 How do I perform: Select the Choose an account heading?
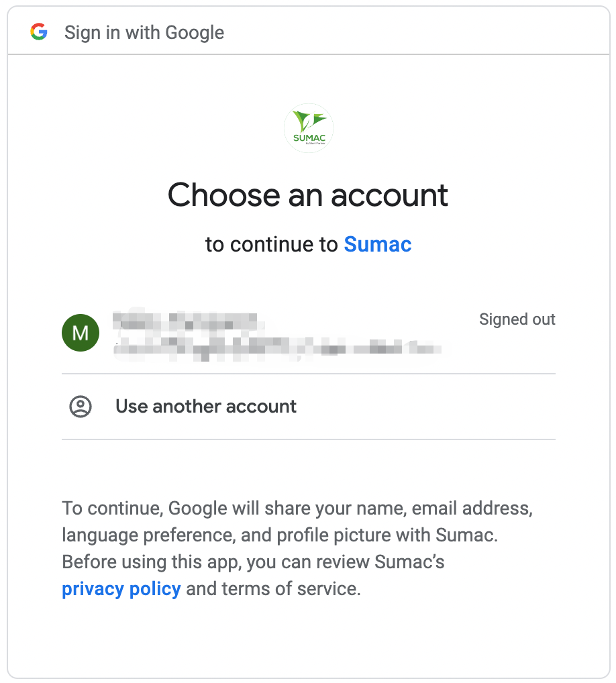coord(308,195)
